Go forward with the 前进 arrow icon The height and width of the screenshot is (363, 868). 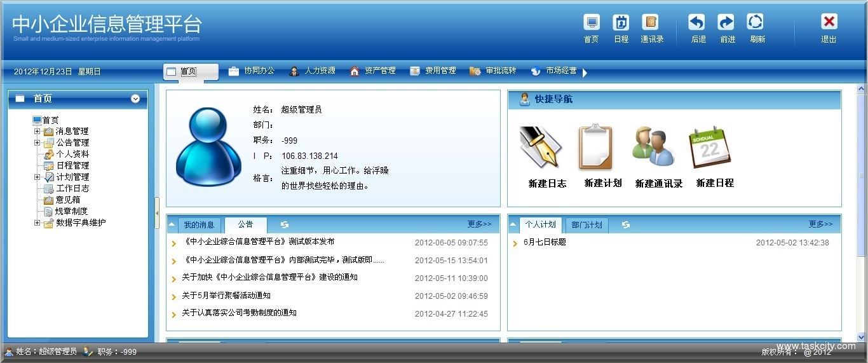point(726,22)
